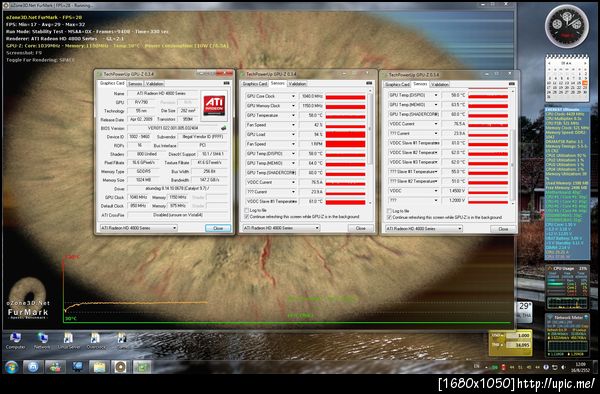Click screenshot camera icon in left GPU-Z window
Image resolution: width=600 pixels, height=394 pixels.
pos(227,83)
